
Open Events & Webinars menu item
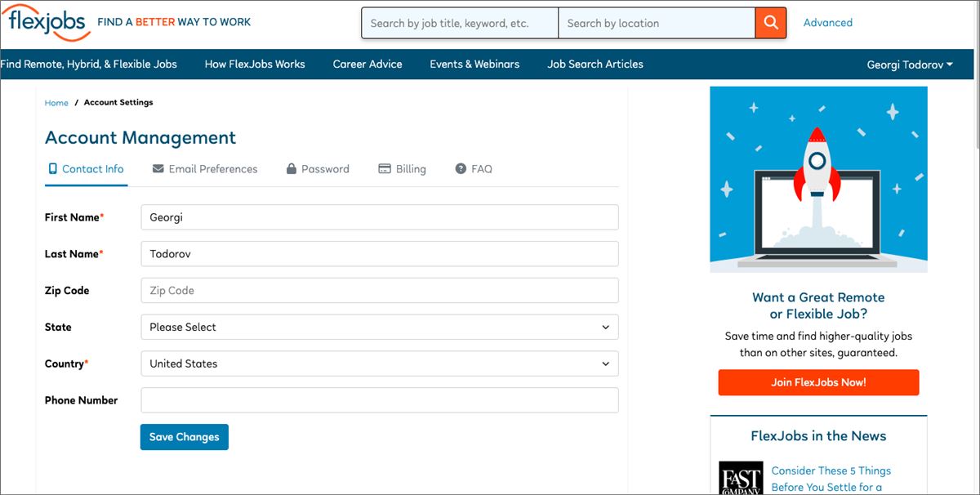474,64
